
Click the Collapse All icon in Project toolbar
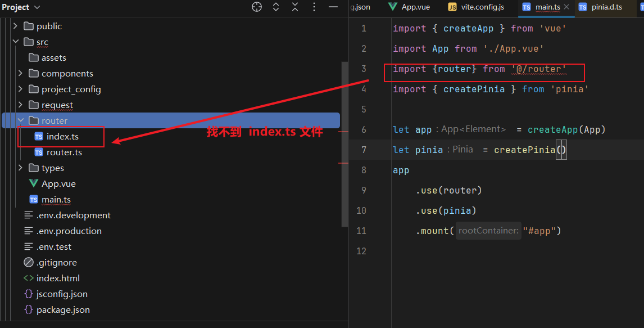coord(295,7)
